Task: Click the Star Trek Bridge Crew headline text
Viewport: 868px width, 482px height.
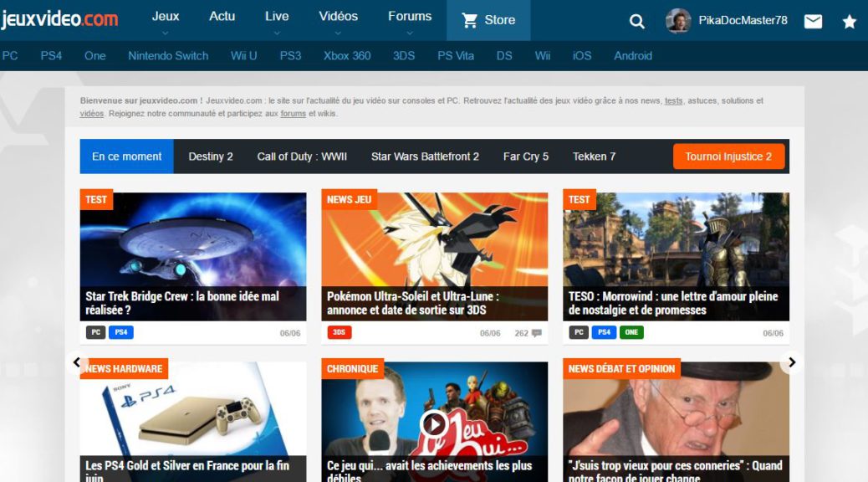Action: pyautogui.click(x=182, y=303)
